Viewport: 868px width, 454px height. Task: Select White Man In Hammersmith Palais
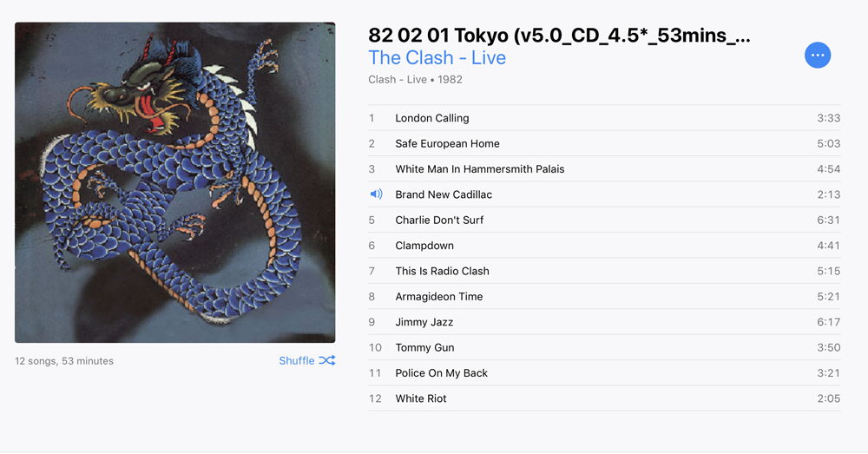click(x=604, y=169)
